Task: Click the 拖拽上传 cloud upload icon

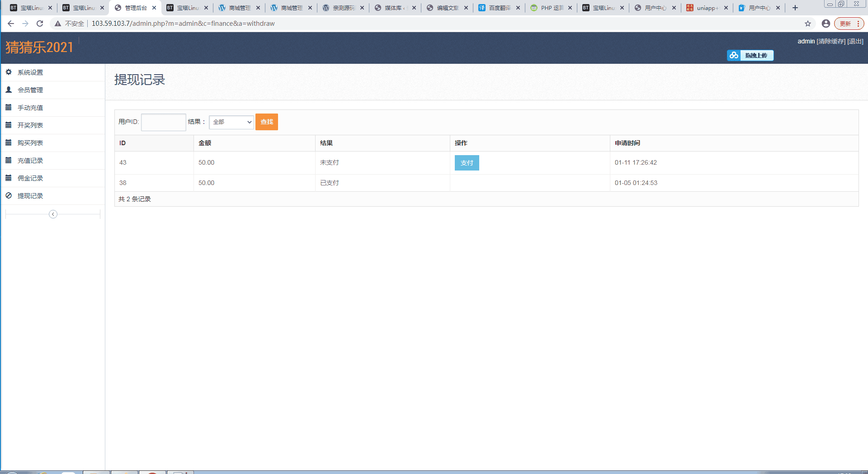Action: point(734,55)
